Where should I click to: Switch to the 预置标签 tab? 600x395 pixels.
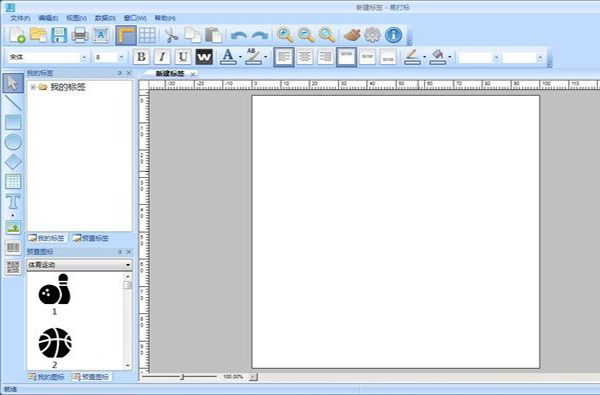click(x=91, y=238)
